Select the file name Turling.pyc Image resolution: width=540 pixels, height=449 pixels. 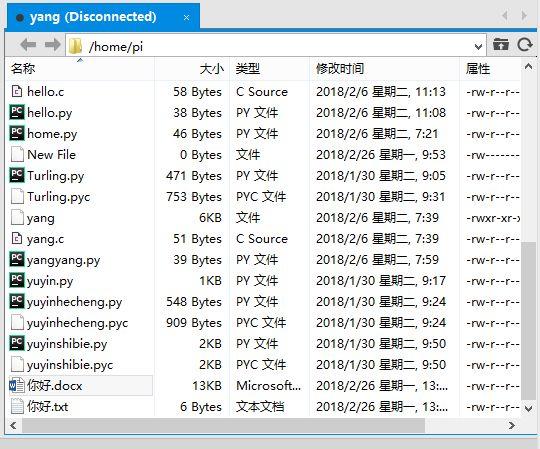(59, 197)
